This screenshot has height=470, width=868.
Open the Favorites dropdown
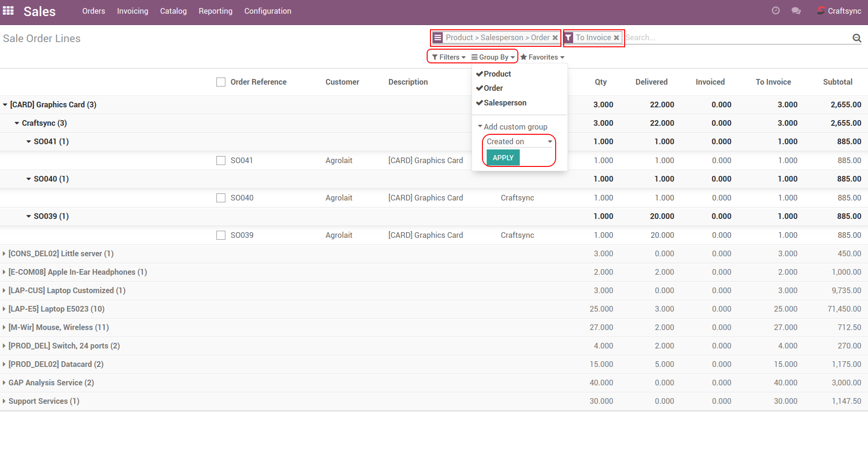542,57
